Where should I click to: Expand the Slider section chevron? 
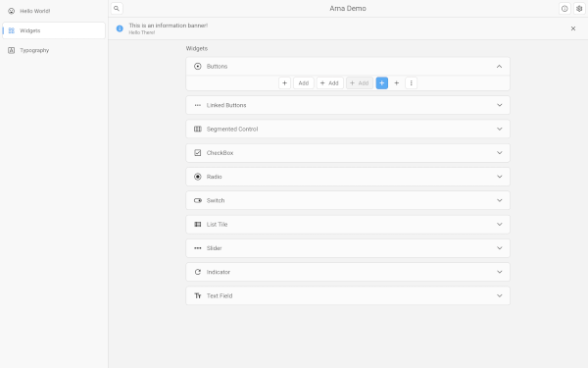click(x=499, y=248)
